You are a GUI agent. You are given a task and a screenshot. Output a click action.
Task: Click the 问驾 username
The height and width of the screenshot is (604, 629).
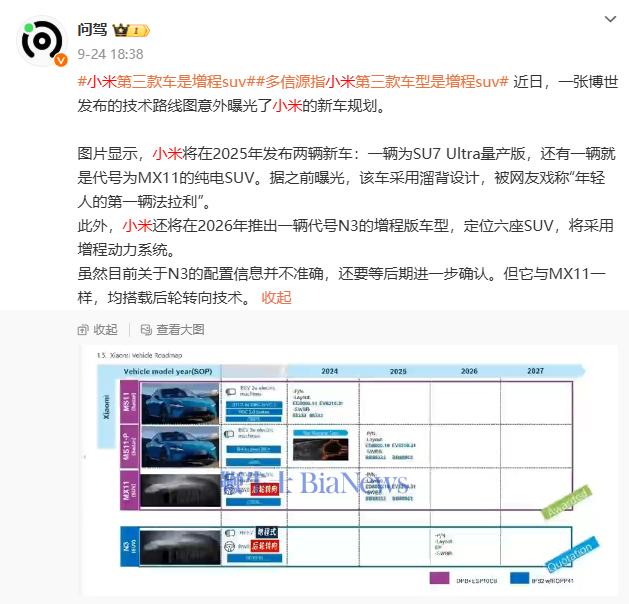(93, 30)
